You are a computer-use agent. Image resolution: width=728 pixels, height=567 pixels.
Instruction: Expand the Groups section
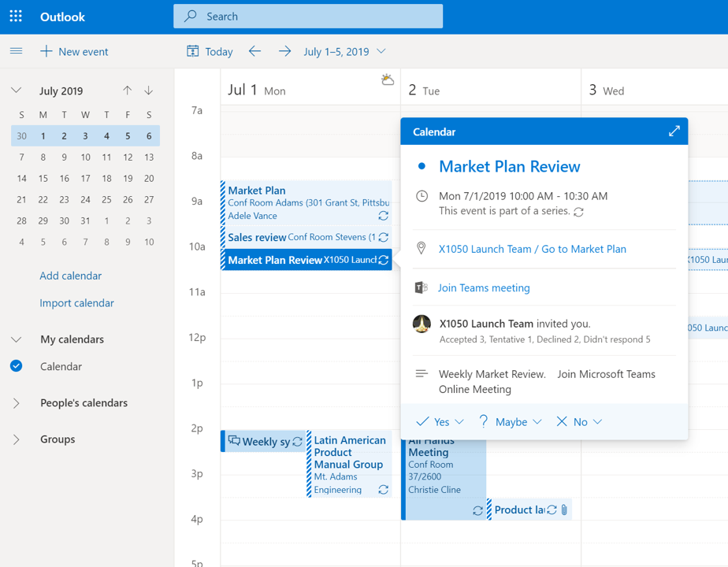point(17,439)
